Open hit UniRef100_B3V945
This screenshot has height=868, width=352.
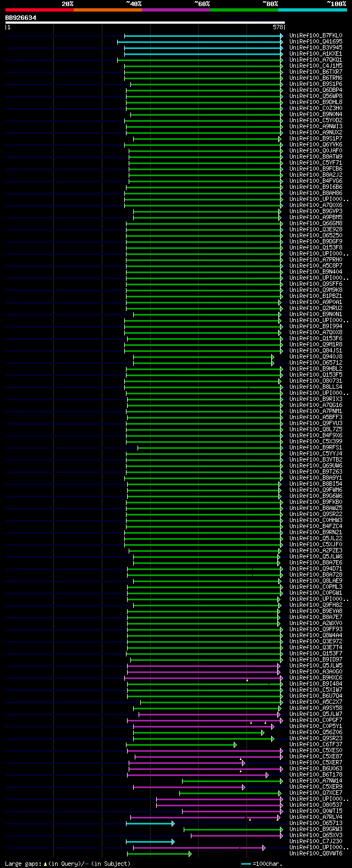tap(316, 48)
